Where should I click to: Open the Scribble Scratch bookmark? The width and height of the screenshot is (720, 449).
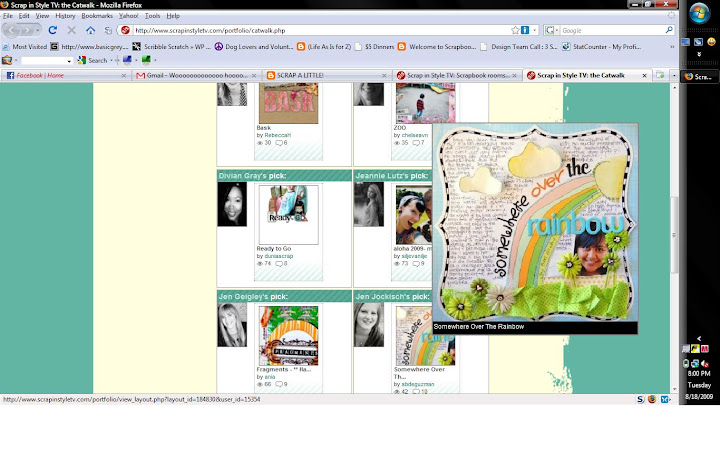tap(172, 47)
